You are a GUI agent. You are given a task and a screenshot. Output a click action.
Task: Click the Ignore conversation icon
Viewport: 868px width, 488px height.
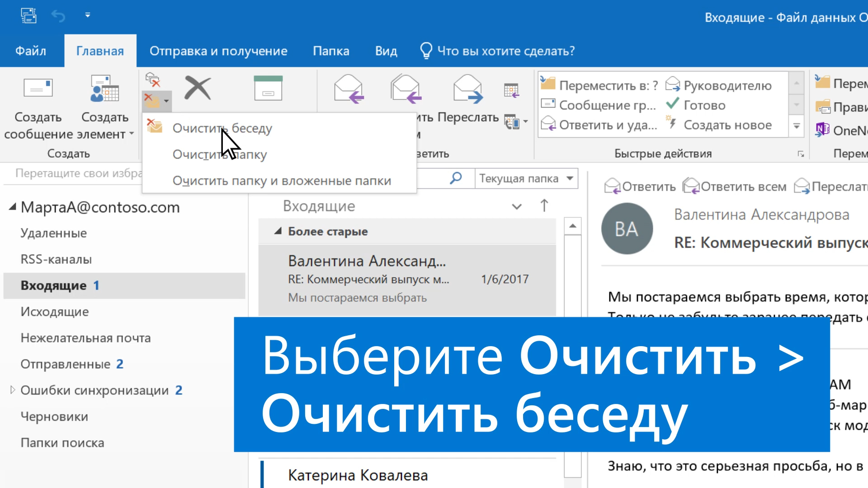(153, 80)
